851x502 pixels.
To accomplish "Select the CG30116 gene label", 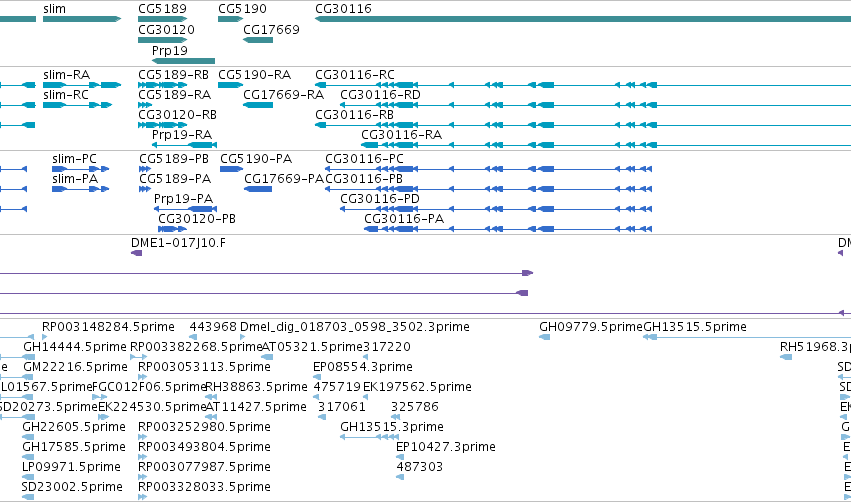I will pos(343,9).
